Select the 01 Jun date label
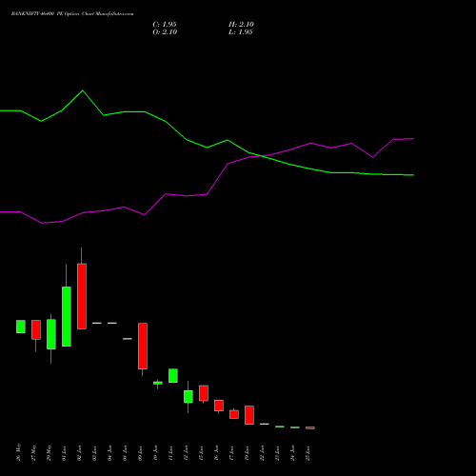 coord(64,453)
